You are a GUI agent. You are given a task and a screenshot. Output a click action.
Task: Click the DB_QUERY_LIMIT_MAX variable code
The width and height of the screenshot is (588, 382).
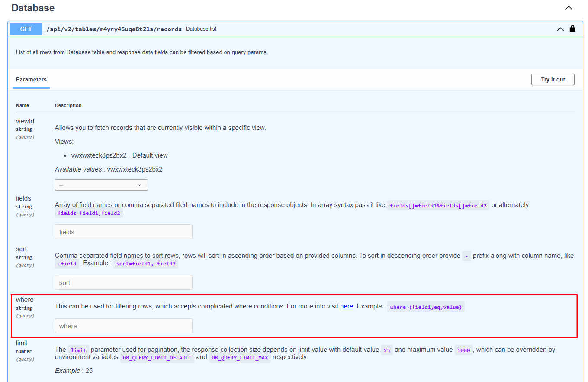click(x=240, y=358)
